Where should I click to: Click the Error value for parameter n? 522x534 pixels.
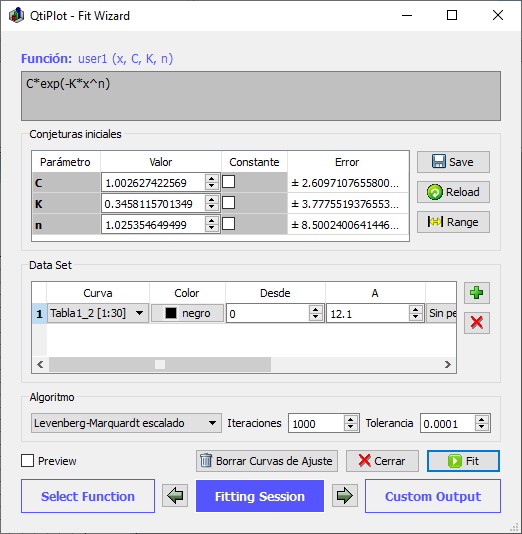348,225
